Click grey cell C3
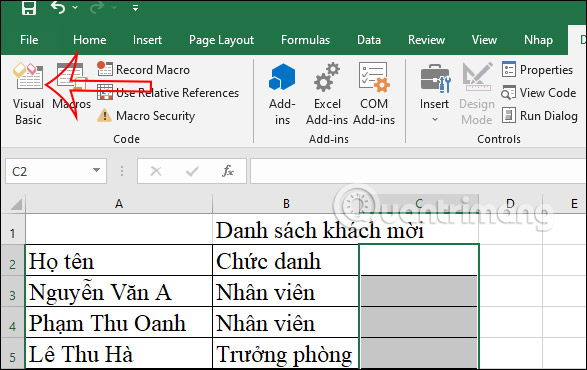The image size is (587, 370). pos(419,291)
